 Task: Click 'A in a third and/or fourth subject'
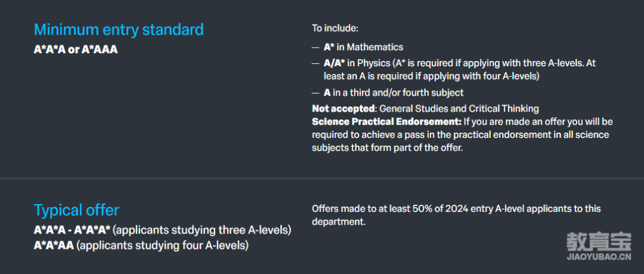394,93
